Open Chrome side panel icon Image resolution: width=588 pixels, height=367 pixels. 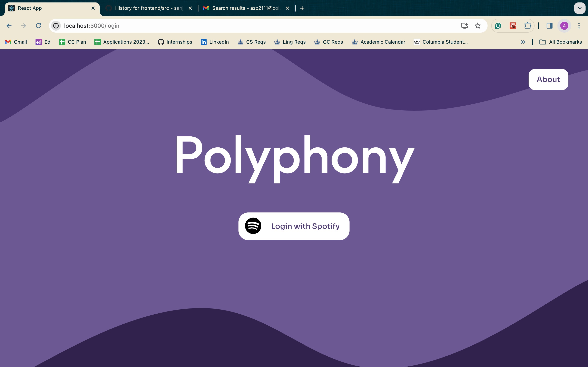coord(550,26)
